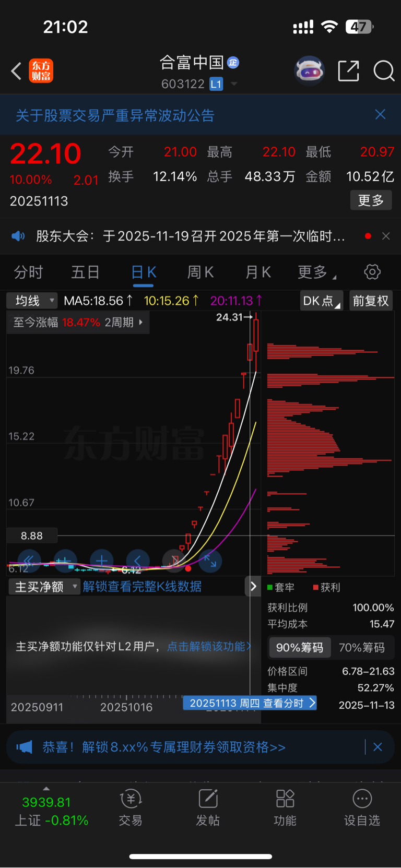Expand the stock switch arrow beside L1

pyautogui.click(x=234, y=84)
